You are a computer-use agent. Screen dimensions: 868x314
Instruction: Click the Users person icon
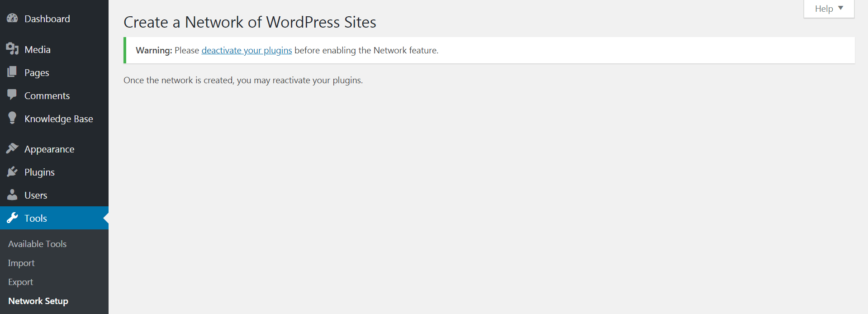(12, 195)
